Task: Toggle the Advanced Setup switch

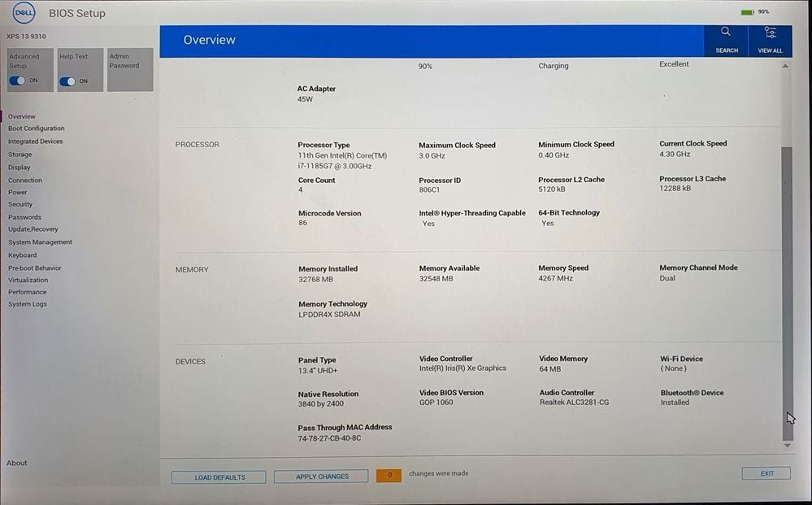Action: point(17,81)
